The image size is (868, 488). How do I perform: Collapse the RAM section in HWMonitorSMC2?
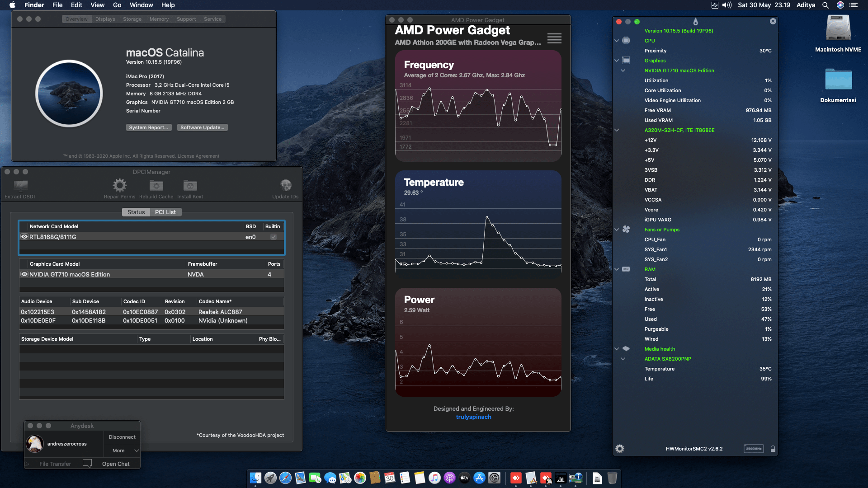click(x=617, y=269)
